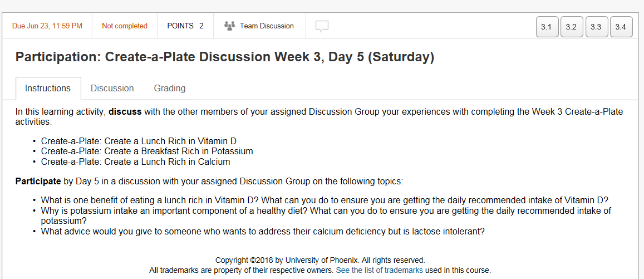Click 'Create a Breakfast Rich in Potassium' item
This screenshot has height=279, width=644.
tap(147, 151)
